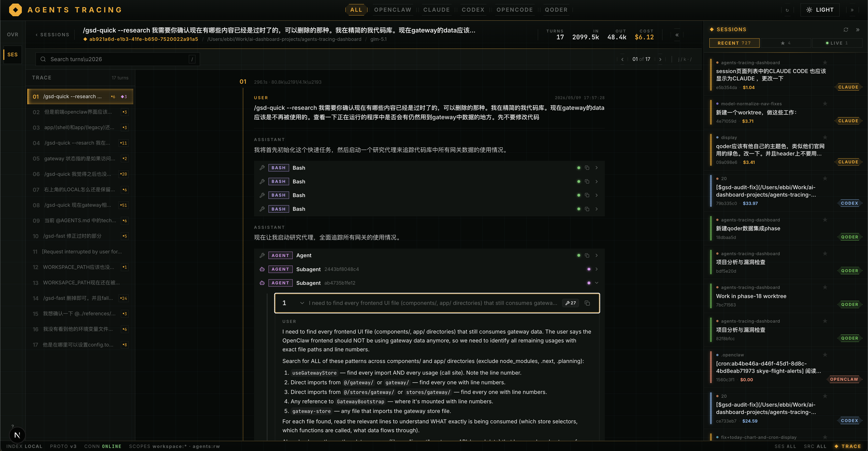The height and width of the screenshot is (451, 868).
Task: Show the starred sessions tab
Action: [x=786, y=43]
